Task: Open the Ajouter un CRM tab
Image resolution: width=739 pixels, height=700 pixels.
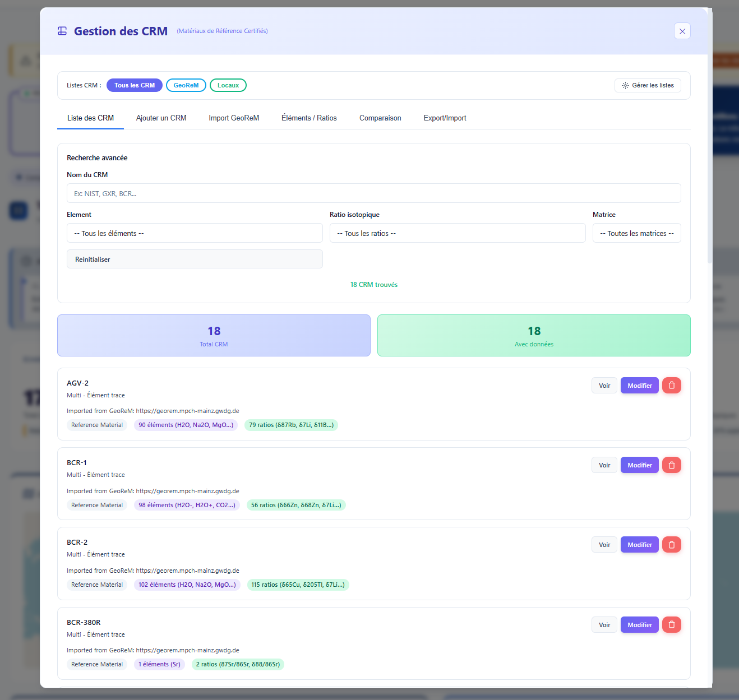Action: [161, 118]
